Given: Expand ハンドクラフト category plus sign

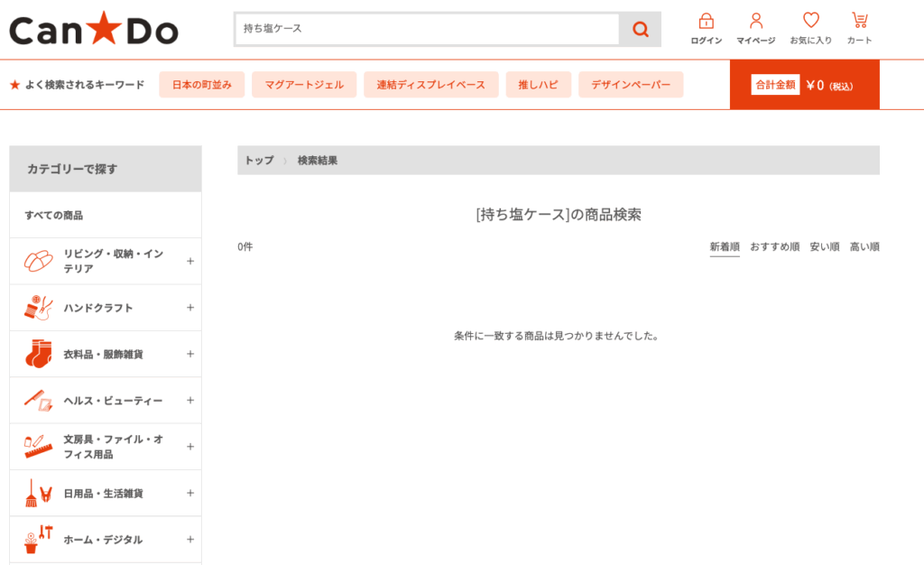Looking at the screenshot, I should pyautogui.click(x=190, y=308).
